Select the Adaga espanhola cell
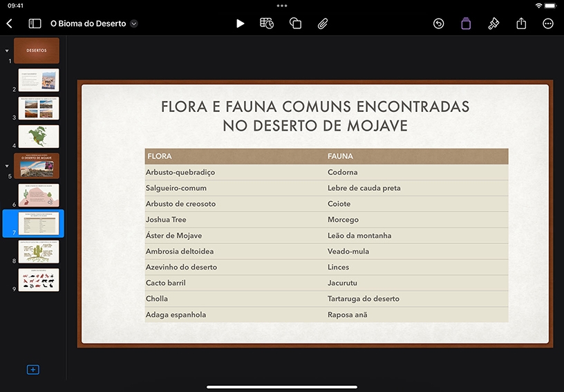564x392 pixels. tap(236, 315)
